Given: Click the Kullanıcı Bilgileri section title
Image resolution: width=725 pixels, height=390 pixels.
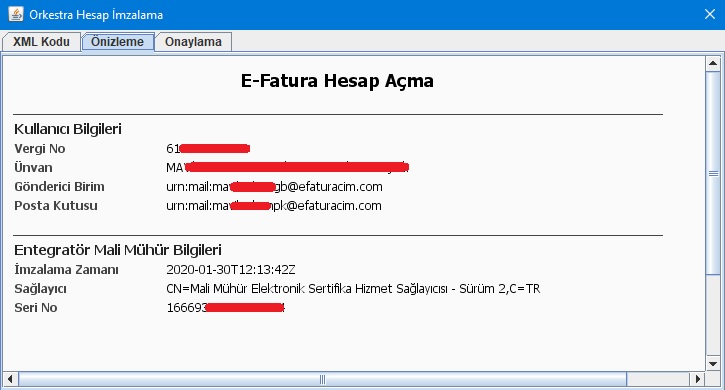Looking at the screenshot, I should click(x=68, y=129).
